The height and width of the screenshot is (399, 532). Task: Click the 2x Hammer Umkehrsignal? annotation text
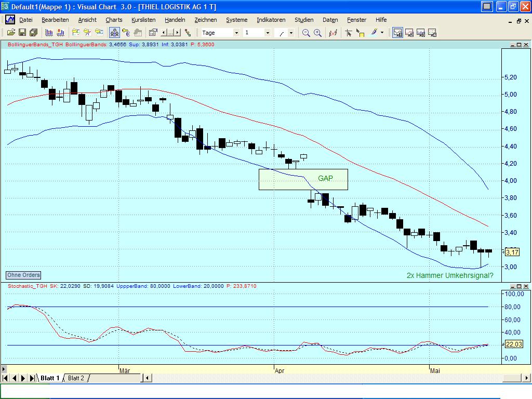pos(450,275)
